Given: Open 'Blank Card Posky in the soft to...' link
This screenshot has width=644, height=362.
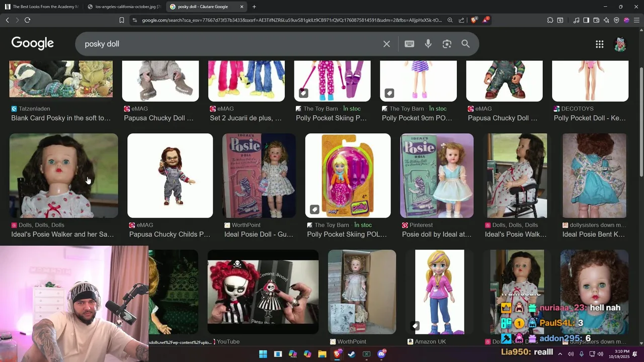Looking at the screenshot, I should [x=61, y=118].
